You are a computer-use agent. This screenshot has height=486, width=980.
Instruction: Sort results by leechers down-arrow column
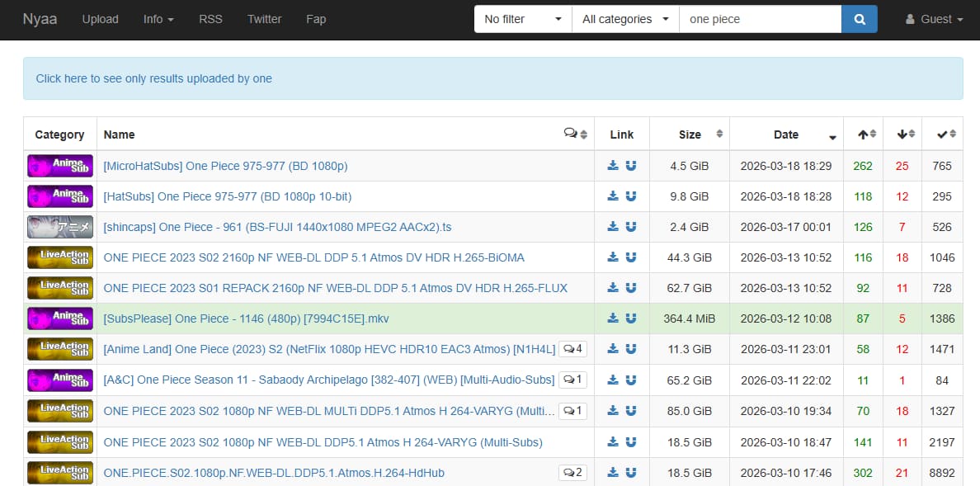coord(902,134)
